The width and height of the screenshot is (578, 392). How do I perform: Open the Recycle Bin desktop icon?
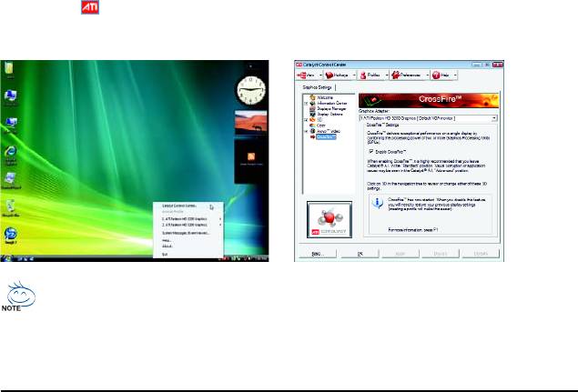9,69
